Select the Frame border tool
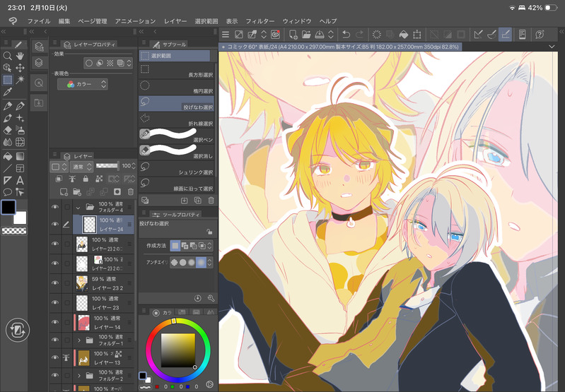Image resolution: width=565 pixels, height=392 pixels. point(21,168)
